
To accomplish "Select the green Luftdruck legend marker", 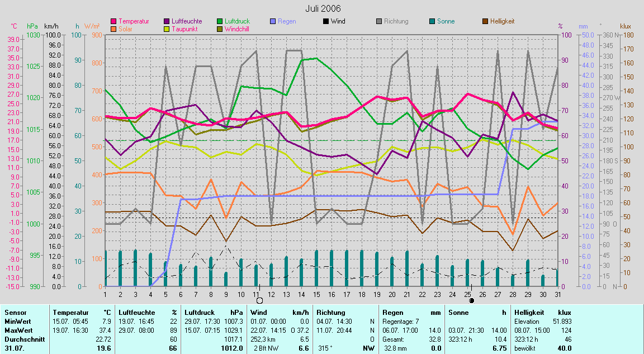I will click(219, 21).
